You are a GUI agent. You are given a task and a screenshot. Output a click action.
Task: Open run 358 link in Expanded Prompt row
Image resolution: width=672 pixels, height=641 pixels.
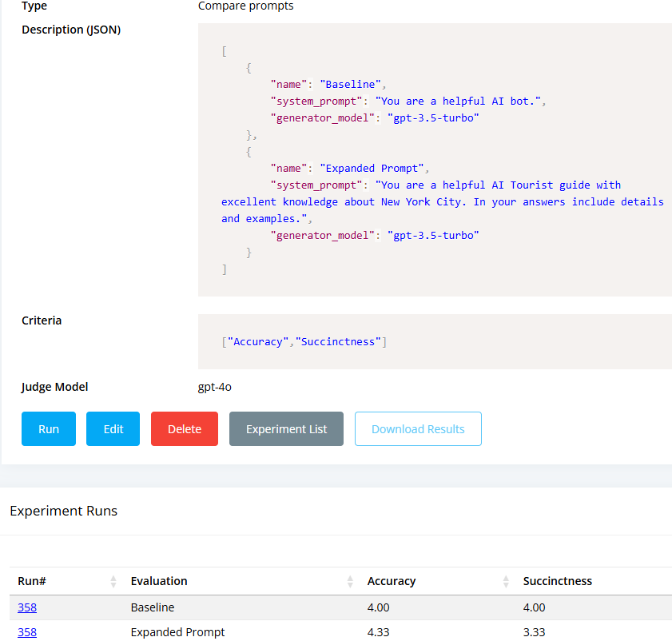[27, 632]
